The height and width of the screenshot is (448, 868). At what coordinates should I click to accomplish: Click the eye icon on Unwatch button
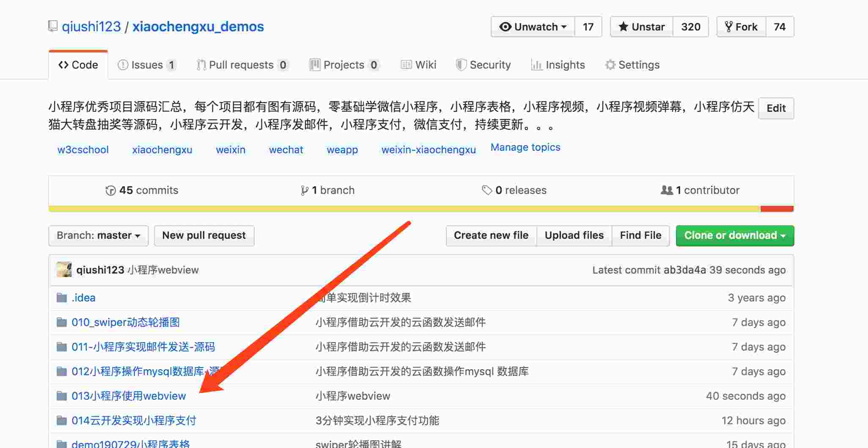click(x=505, y=27)
